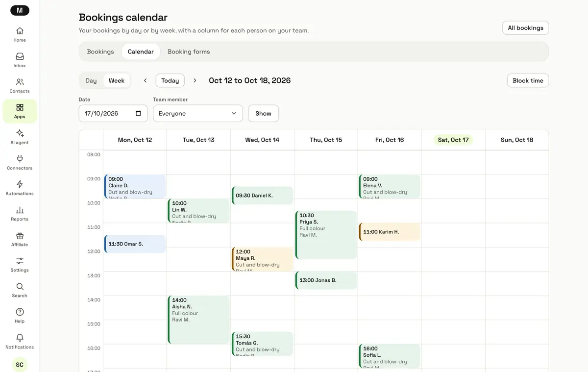This screenshot has width=588, height=372.
Task: Open Priya S. full colour booking
Action: (326, 235)
